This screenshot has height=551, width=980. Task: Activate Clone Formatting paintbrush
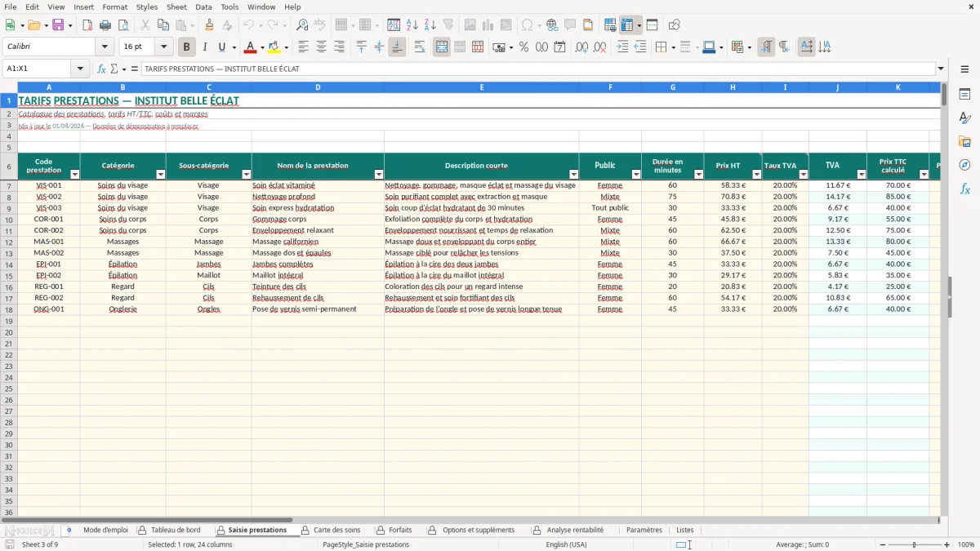[210, 25]
